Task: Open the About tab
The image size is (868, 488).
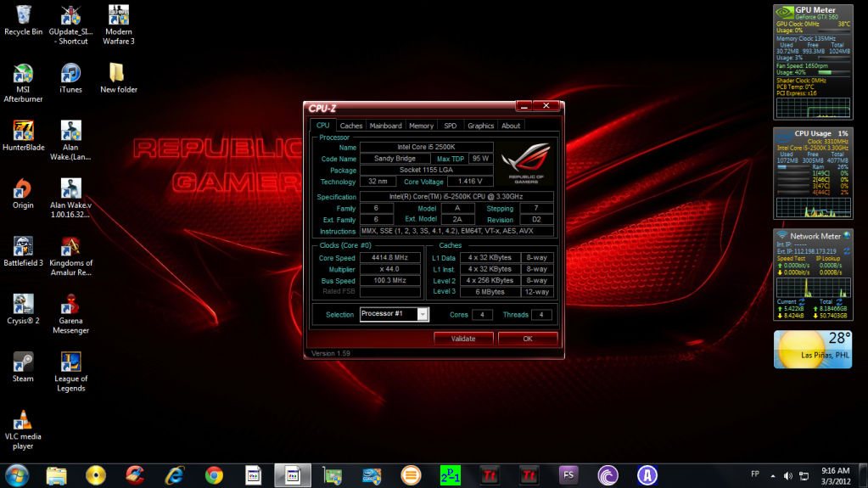Action: [x=511, y=126]
